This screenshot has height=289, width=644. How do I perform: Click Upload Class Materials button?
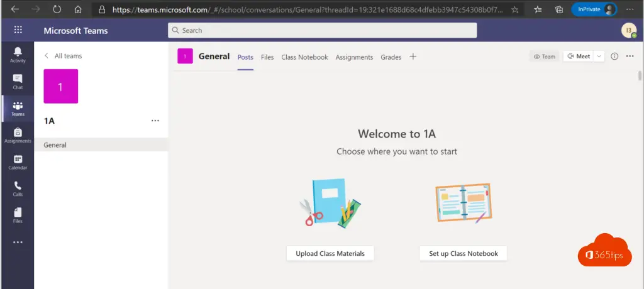coord(330,253)
